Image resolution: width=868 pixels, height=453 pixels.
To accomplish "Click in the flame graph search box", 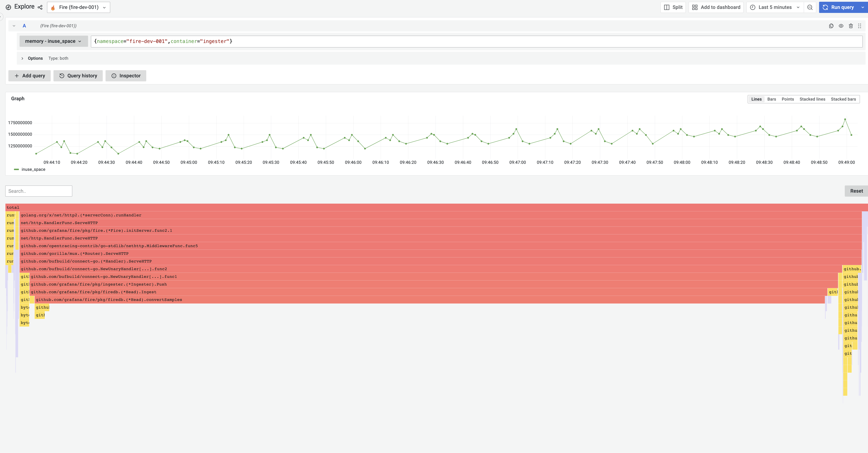I will (38, 191).
